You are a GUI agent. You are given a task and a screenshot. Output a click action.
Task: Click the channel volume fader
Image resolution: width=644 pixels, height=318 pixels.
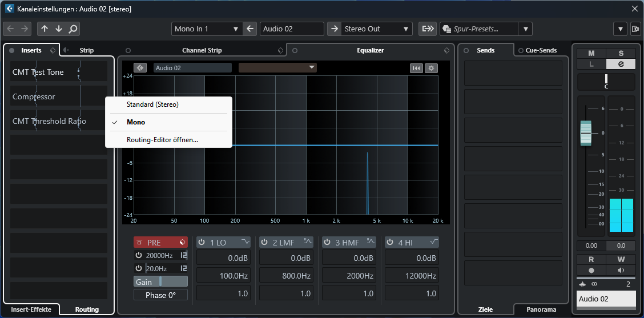click(585, 134)
